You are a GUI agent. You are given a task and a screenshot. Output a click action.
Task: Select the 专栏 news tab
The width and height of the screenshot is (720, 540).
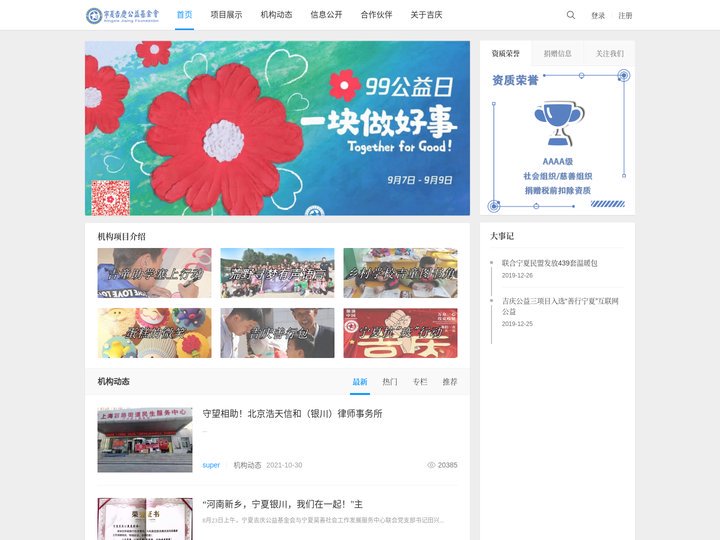point(420,382)
